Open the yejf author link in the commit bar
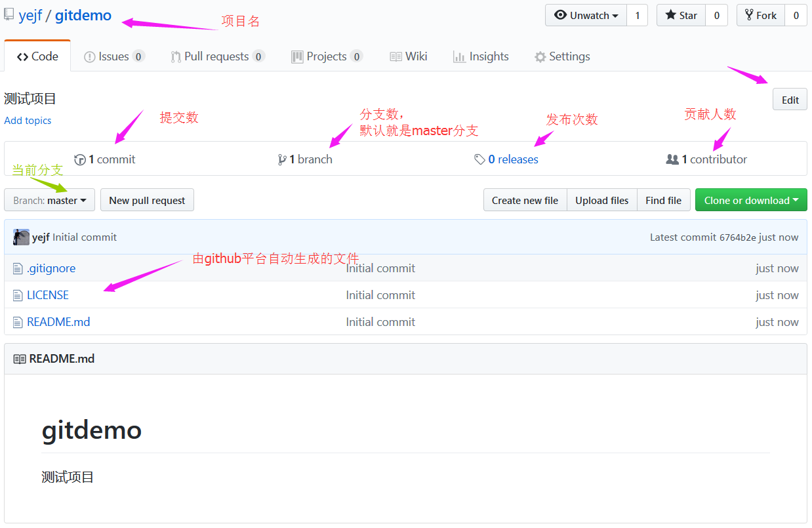812x528 pixels. pos(41,237)
